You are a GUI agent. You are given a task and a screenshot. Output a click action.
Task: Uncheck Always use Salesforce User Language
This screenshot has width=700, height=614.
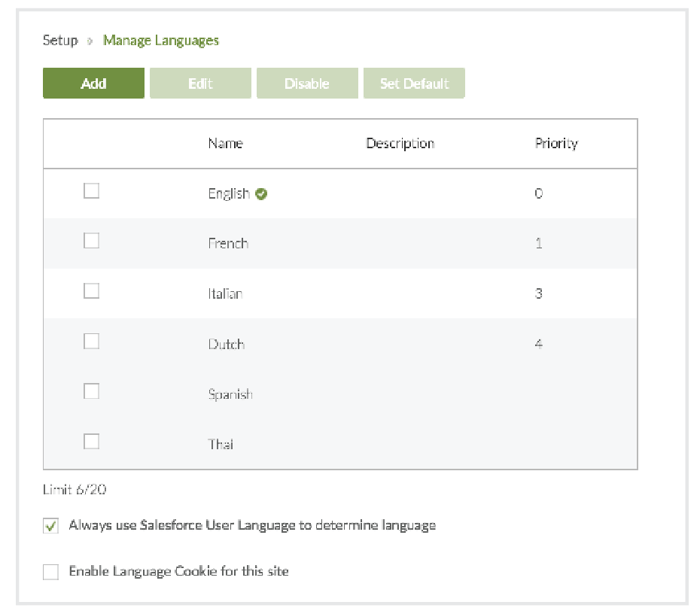(50, 527)
